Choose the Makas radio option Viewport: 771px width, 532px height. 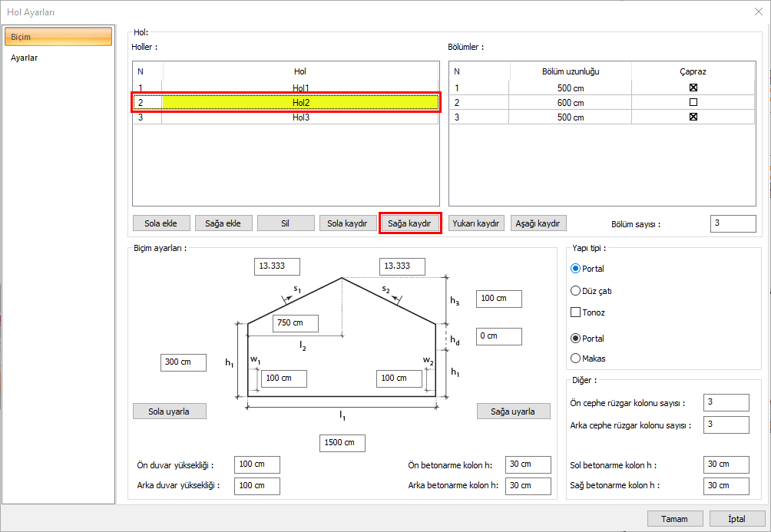click(576, 358)
